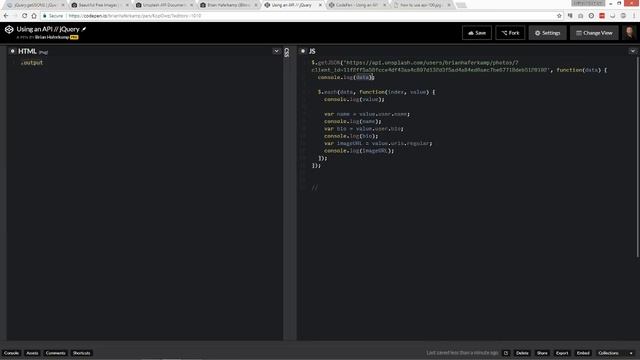The height and width of the screenshot is (360, 640).
Task: Edit pen title with pencil icon
Action: coord(84,29)
